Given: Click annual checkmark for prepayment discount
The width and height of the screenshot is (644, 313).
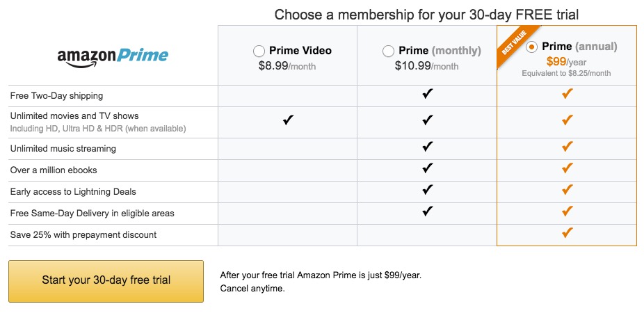Looking at the screenshot, I should pyautogui.click(x=567, y=233).
